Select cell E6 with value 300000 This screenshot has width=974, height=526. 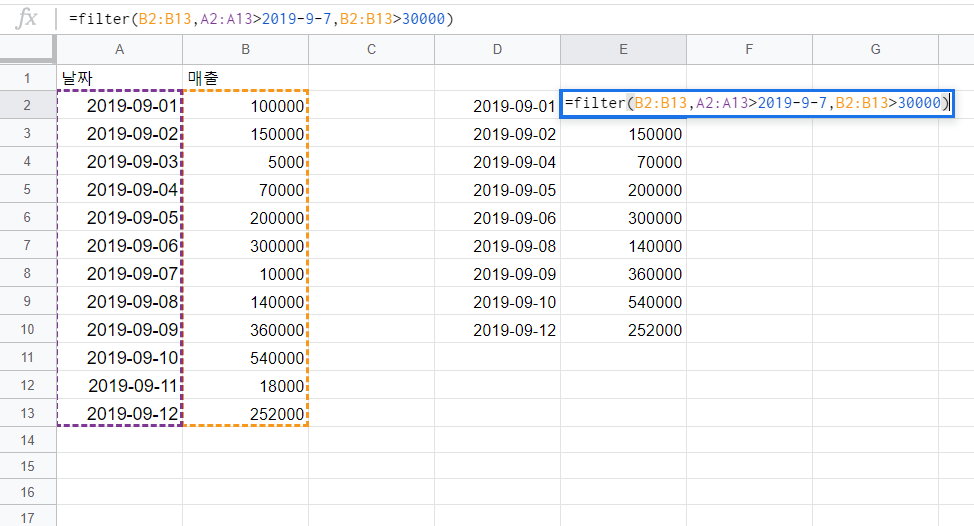pos(624,217)
